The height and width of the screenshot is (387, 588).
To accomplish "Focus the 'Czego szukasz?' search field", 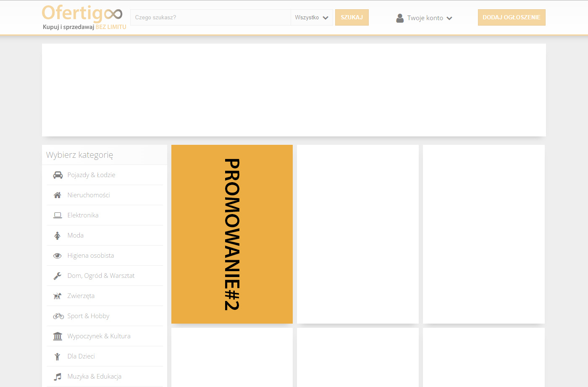I will (210, 18).
